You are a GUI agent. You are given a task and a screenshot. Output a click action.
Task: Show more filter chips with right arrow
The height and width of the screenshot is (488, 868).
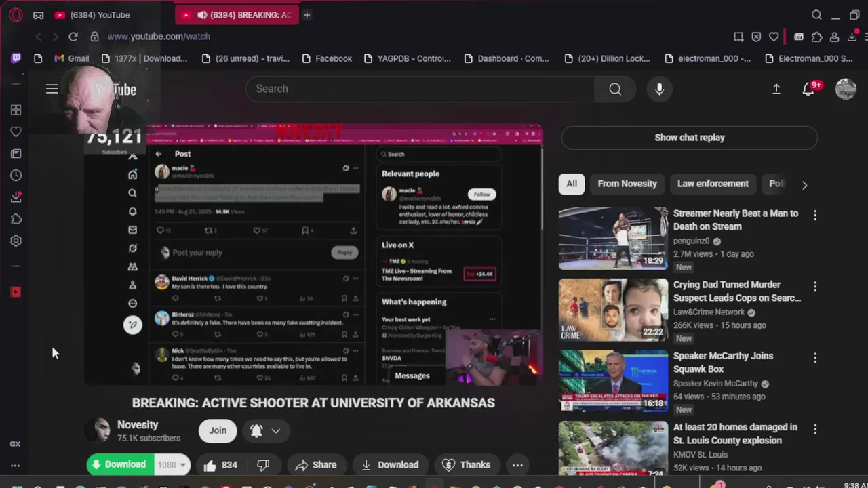pyautogui.click(x=804, y=184)
